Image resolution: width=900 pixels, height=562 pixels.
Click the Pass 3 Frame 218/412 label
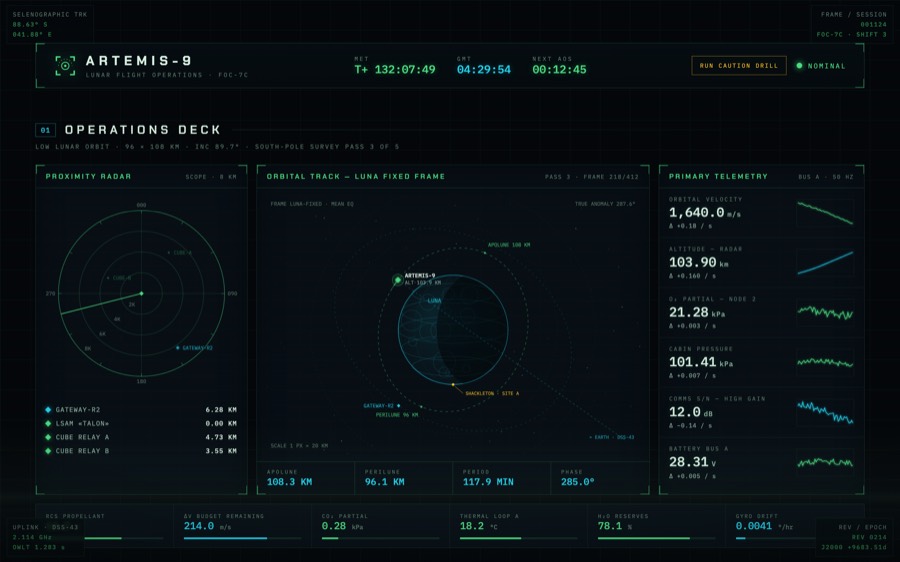point(591,177)
